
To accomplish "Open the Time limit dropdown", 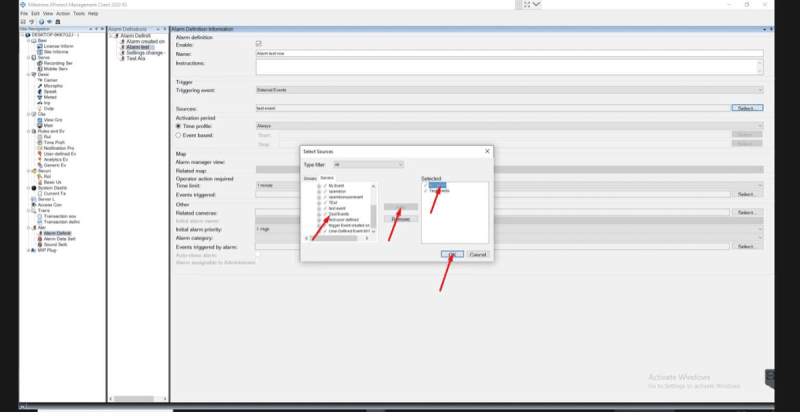I will pyautogui.click(x=510, y=186).
